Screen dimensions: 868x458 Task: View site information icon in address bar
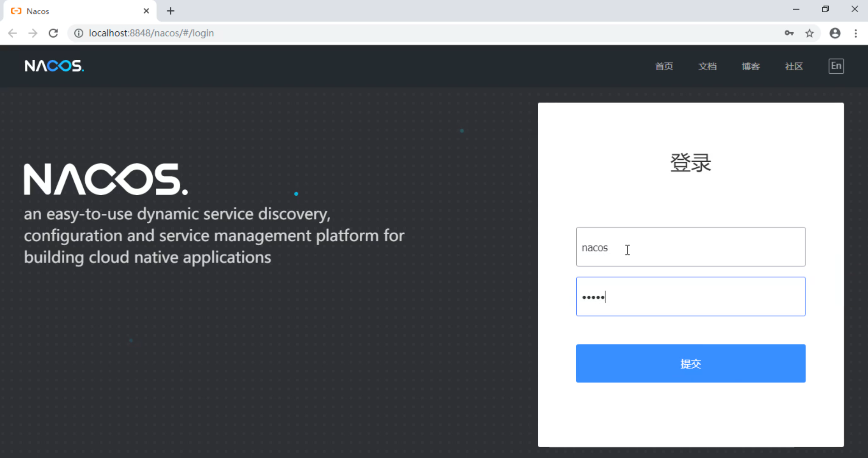[x=78, y=33]
